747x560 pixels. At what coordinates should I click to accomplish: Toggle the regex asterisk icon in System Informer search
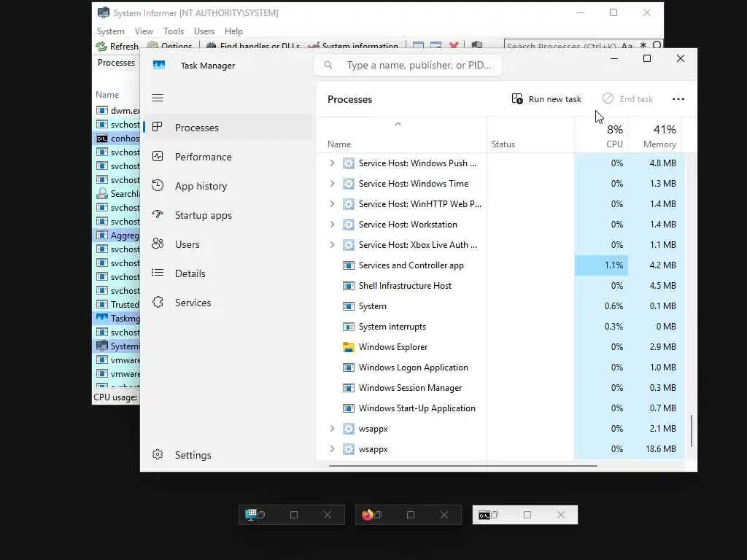(643, 45)
